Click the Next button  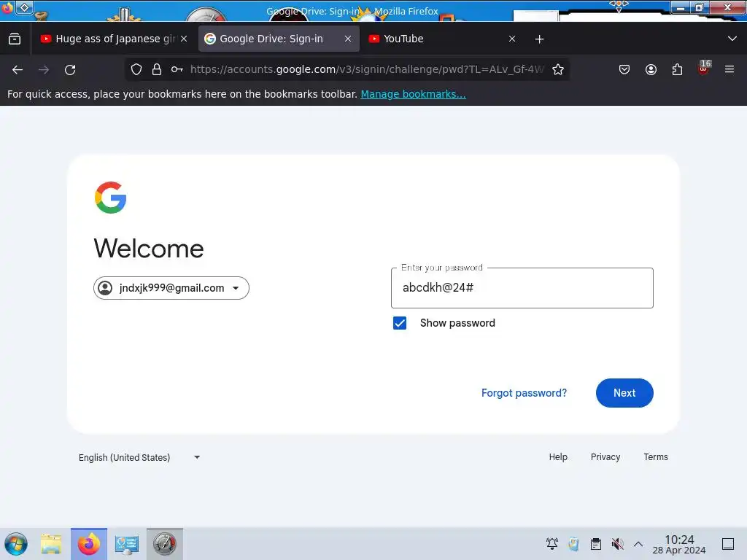tap(624, 393)
